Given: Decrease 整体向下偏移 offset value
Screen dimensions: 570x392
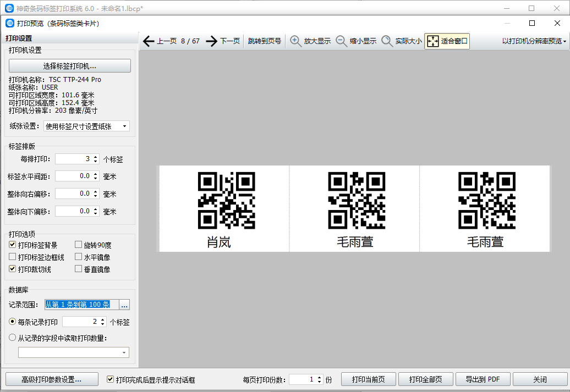Looking at the screenshot, I should pos(96,214).
